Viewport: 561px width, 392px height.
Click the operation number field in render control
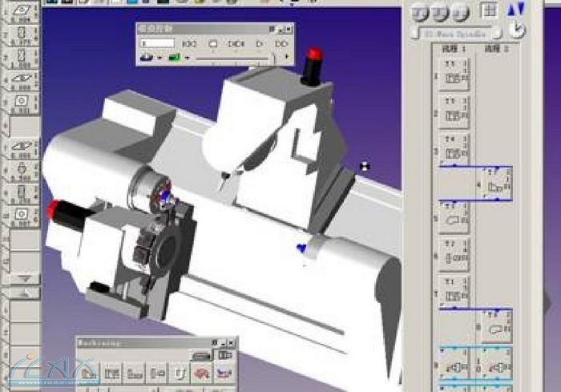pyautogui.click(x=157, y=43)
